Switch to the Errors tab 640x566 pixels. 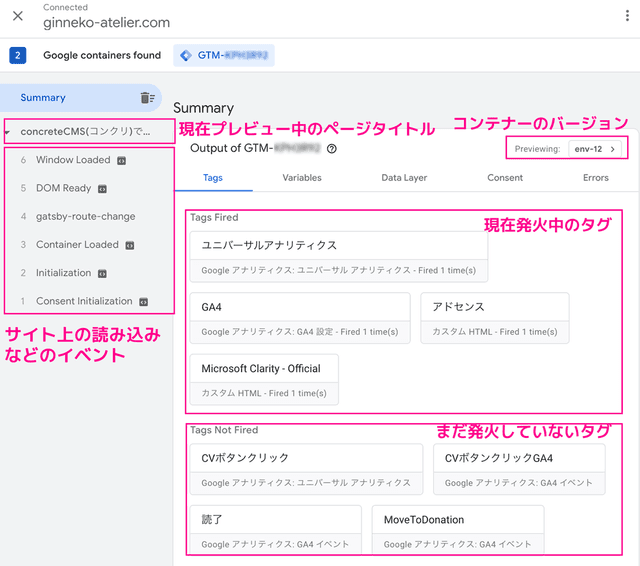(596, 178)
